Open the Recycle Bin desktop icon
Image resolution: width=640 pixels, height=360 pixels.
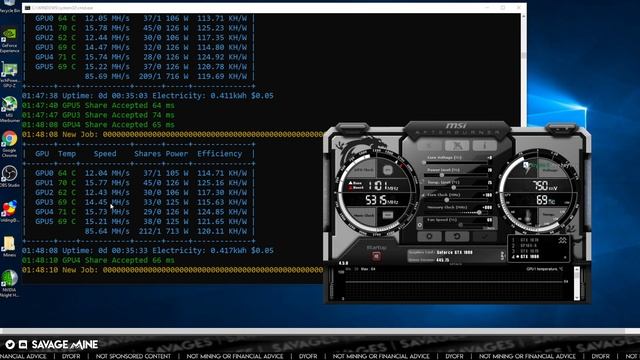point(9,7)
